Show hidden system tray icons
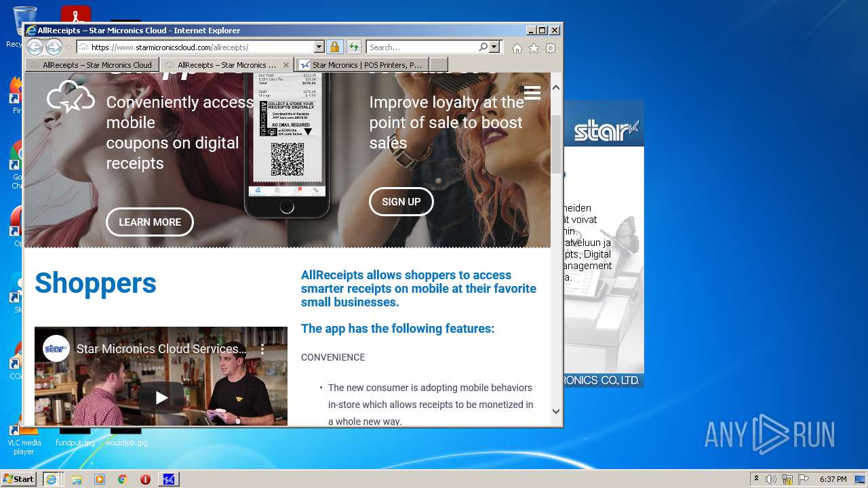This screenshot has width=868, height=488. tap(756, 479)
